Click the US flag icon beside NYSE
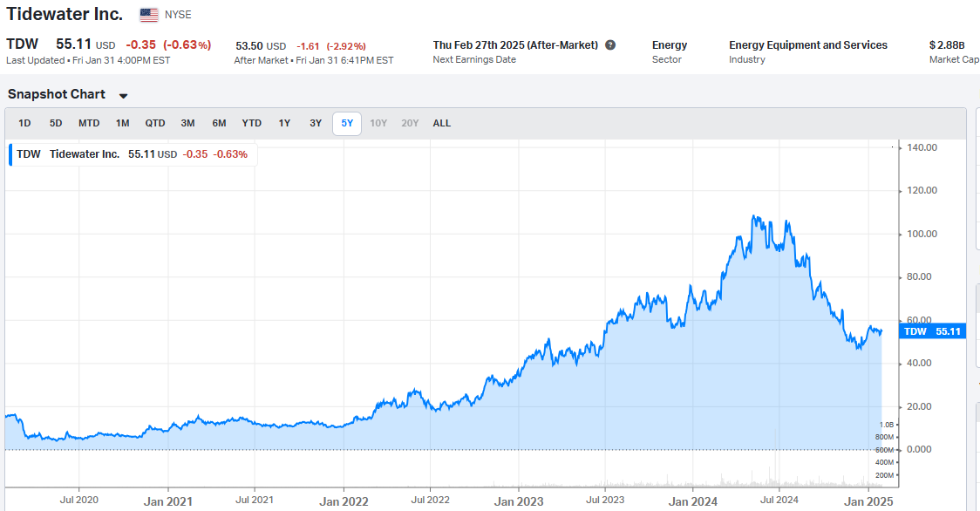980x511 pixels. tap(149, 15)
